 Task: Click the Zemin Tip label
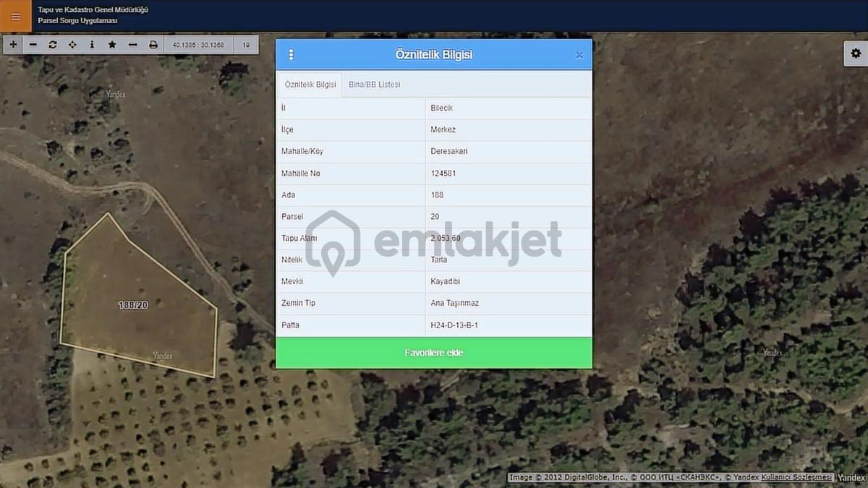pyautogui.click(x=298, y=303)
